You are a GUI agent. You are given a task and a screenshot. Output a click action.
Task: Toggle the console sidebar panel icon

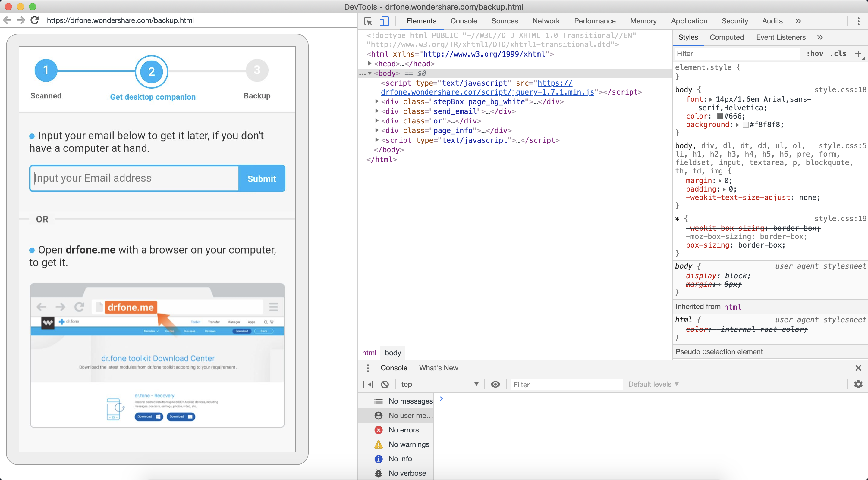[x=368, y=385]
